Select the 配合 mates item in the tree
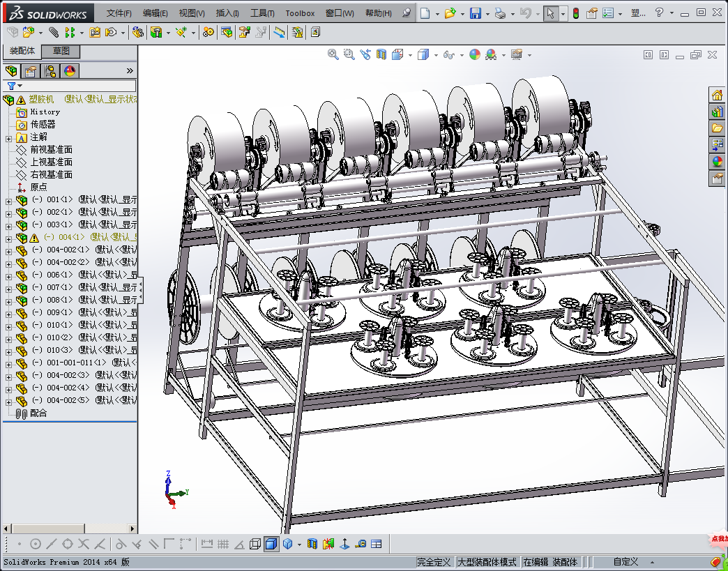 (x=38, y=413)
